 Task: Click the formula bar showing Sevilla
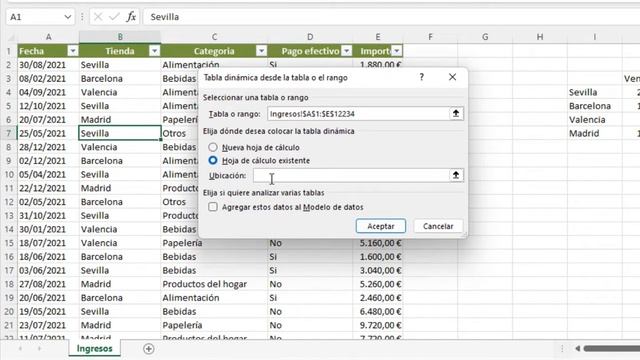(x=391, y=17)
